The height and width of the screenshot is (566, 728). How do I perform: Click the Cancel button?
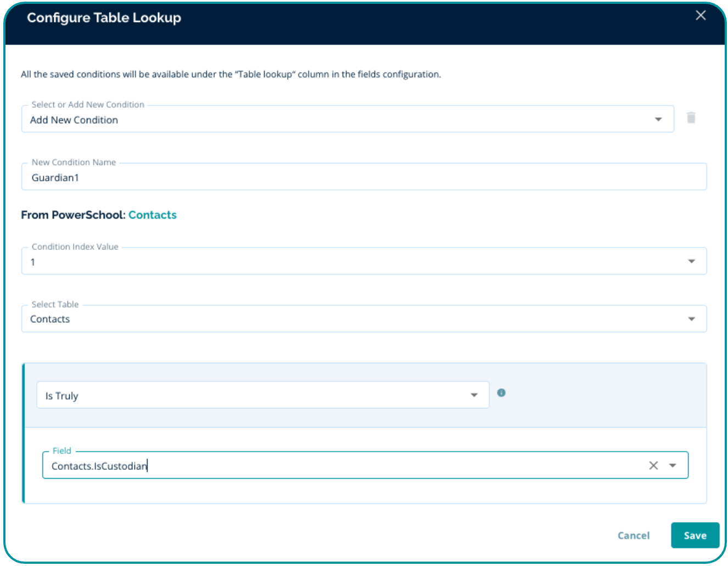633,535
